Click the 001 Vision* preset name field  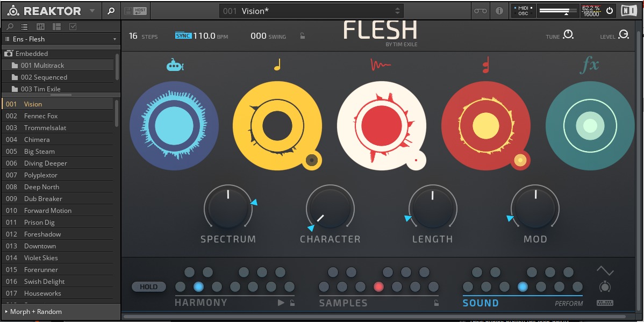(311, 11)
